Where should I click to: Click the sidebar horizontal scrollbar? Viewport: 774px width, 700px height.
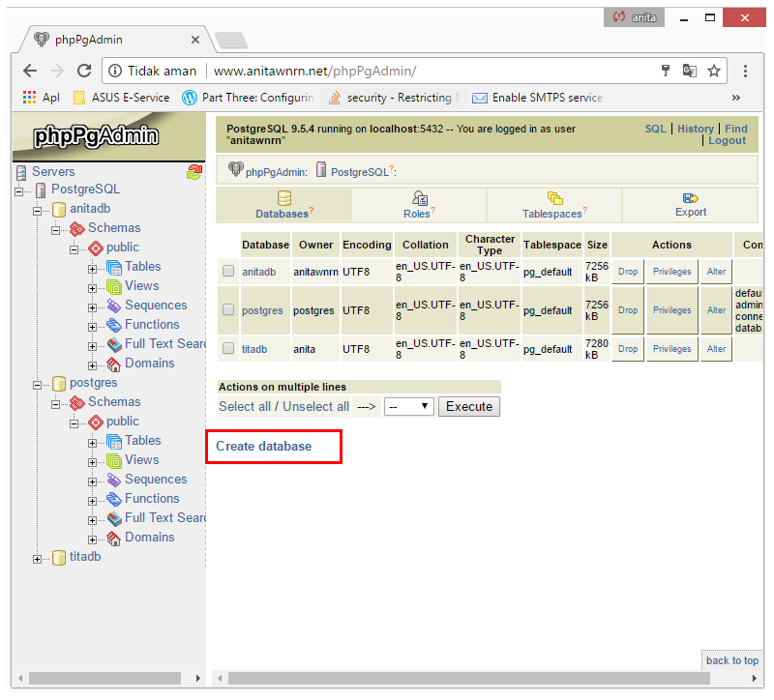click(x=104, y=679)
